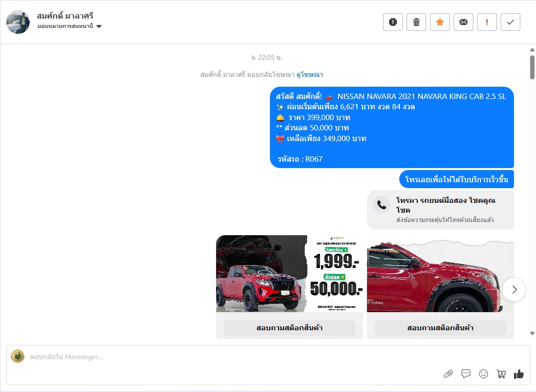
Task: Mark conversation done with checkmark
Action: [511, 22]
